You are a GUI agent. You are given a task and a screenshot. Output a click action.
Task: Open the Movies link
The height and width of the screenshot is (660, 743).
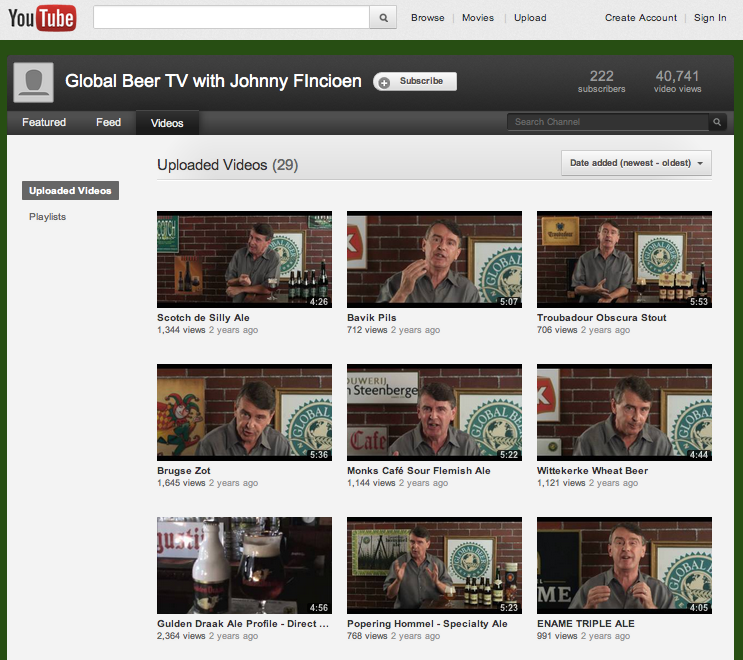(x=478, y=18)
